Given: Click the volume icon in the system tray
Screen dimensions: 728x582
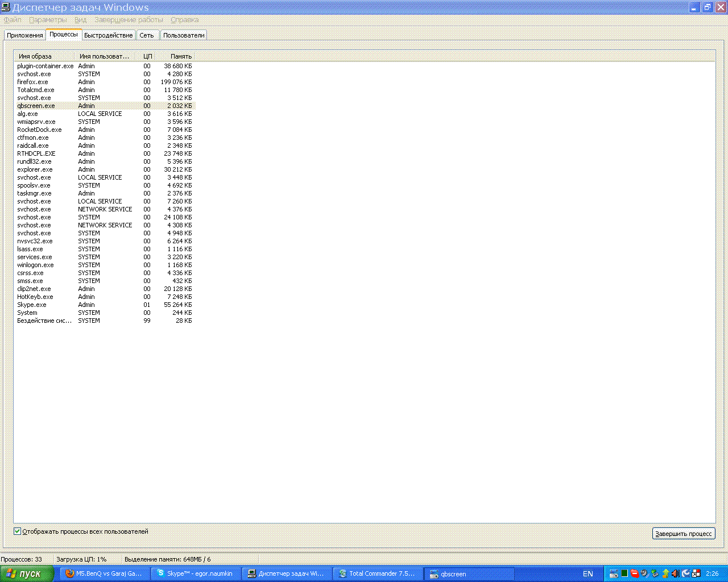Looking at the screenshot, I should 675,574.
